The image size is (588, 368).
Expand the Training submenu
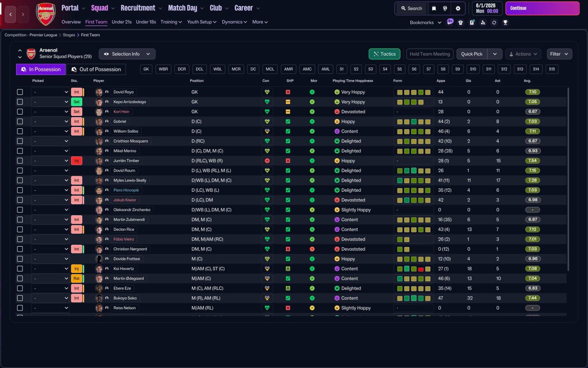pyautogui.click(x=171, y=22)
